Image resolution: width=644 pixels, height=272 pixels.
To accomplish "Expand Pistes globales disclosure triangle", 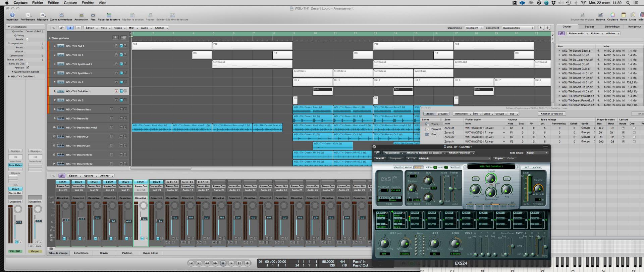I will (50, 38).
